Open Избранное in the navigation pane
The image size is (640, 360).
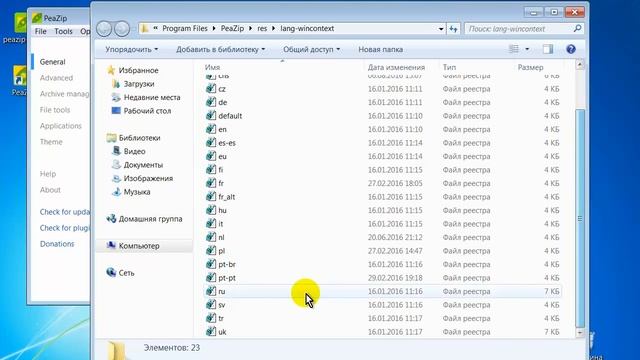[x=138, y=70]
